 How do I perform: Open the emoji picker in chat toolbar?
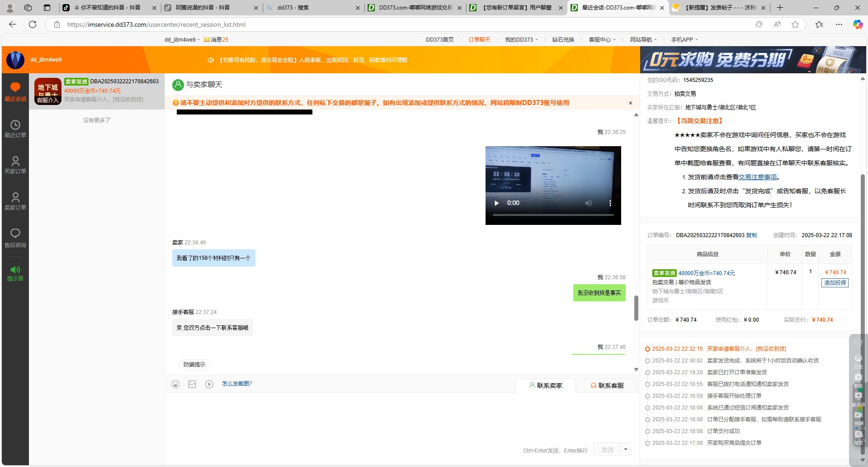coord(175,384)
